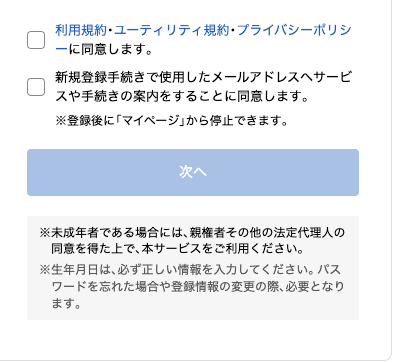
Task: Select the 生年月日は、必ず正しい情報 notice paragraph
Action: pos(192,286)
